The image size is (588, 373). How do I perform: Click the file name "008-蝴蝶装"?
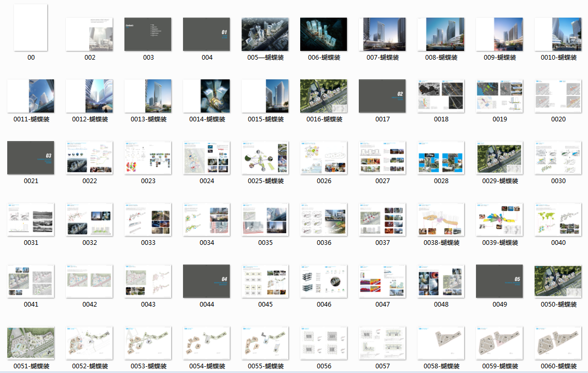click(x=441, y=58)
